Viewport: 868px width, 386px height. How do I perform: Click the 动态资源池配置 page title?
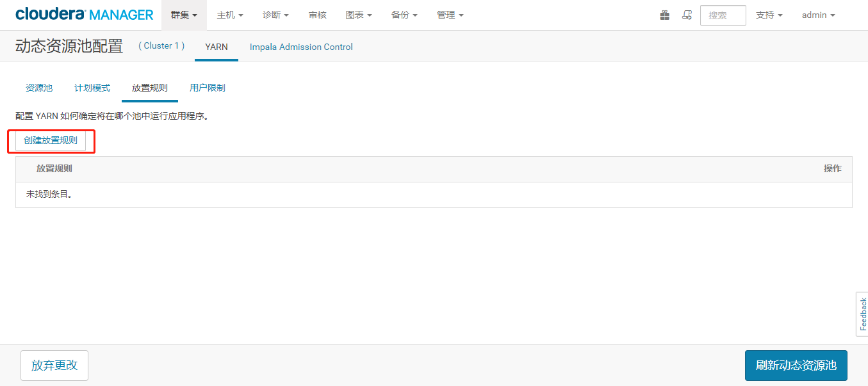click(69, 46)
